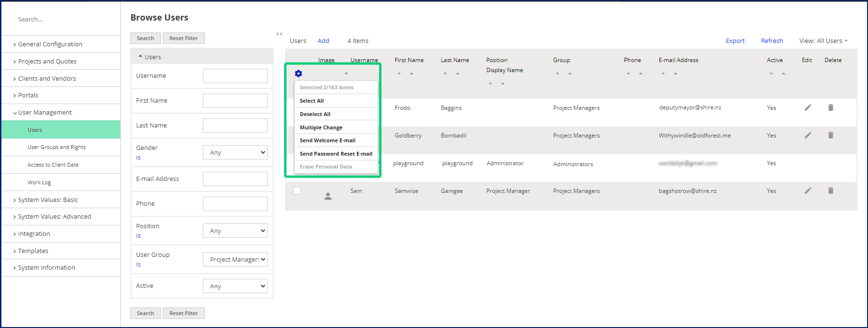Focus the E-mail Address filter input field

[x=235, y=179]
